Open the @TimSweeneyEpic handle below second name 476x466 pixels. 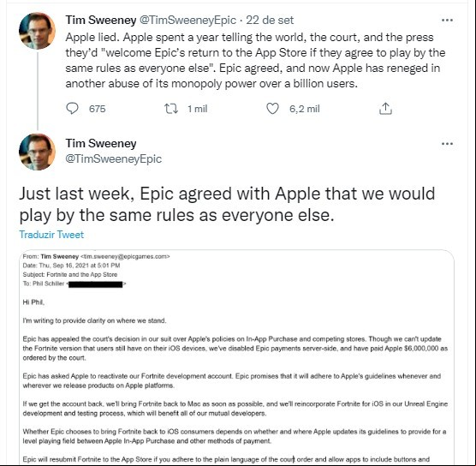[114, 158]
